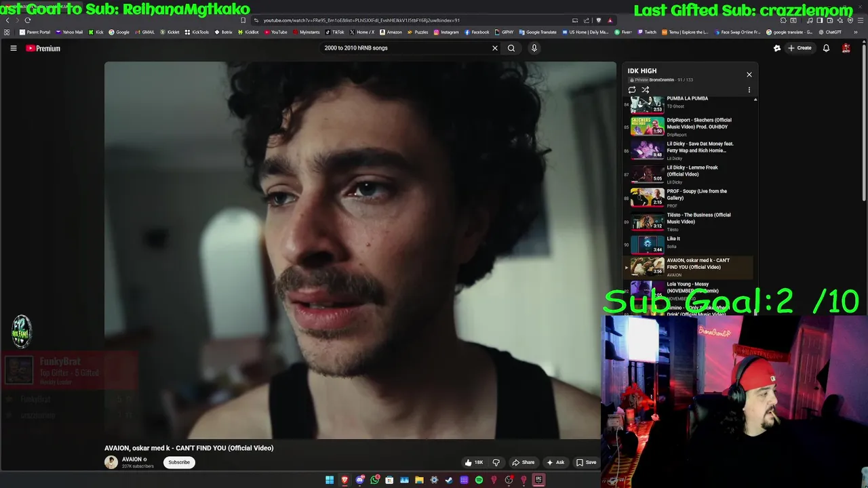This screenshot has height=488, width=868.
Task: Share the video
Action: 523,462
